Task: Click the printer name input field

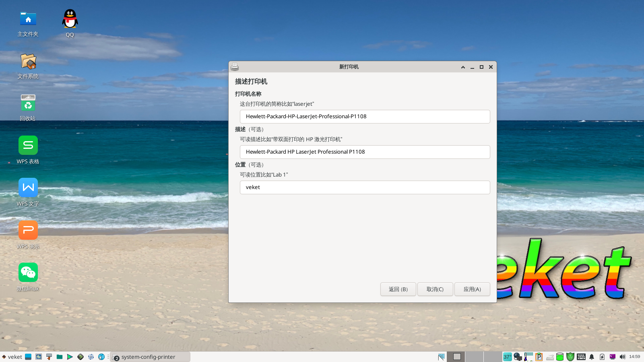Action: pyautogui.click(x=365, y=117)
